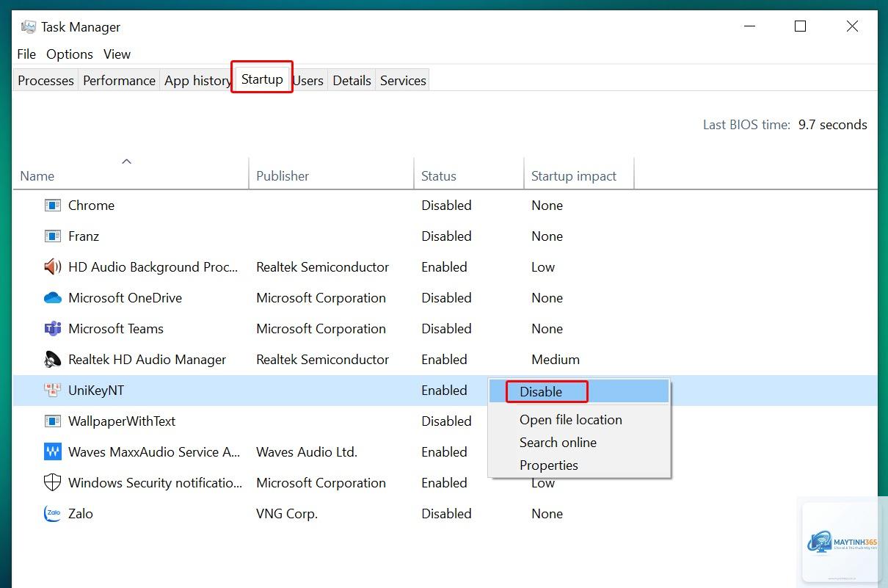Select the Microsoft OneDrive name
Image resolution: width=888 pixels, height=588 pixels.
pyautogui.click(x=125, y=298)
